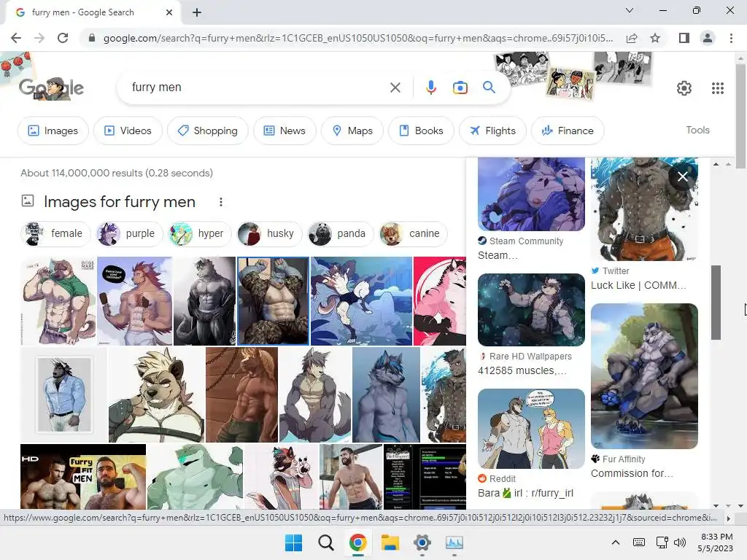Switch to the Videos results tab
The width and height of the screenshot is (747, 560).
pos(128,131)
